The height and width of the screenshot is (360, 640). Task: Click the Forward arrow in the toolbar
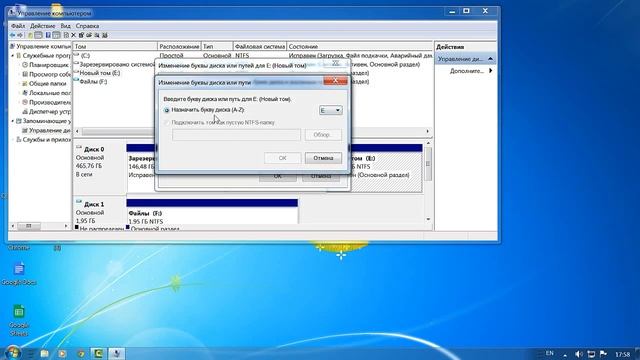[20, 36]
